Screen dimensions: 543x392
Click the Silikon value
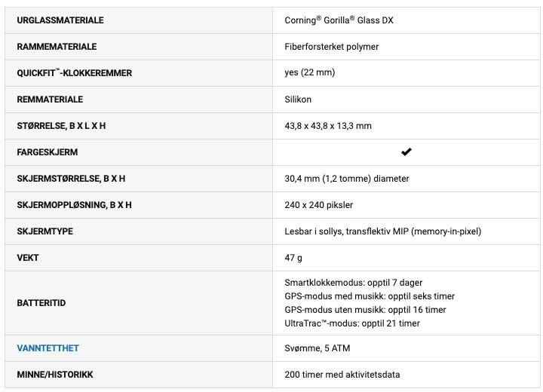point(298,100)
